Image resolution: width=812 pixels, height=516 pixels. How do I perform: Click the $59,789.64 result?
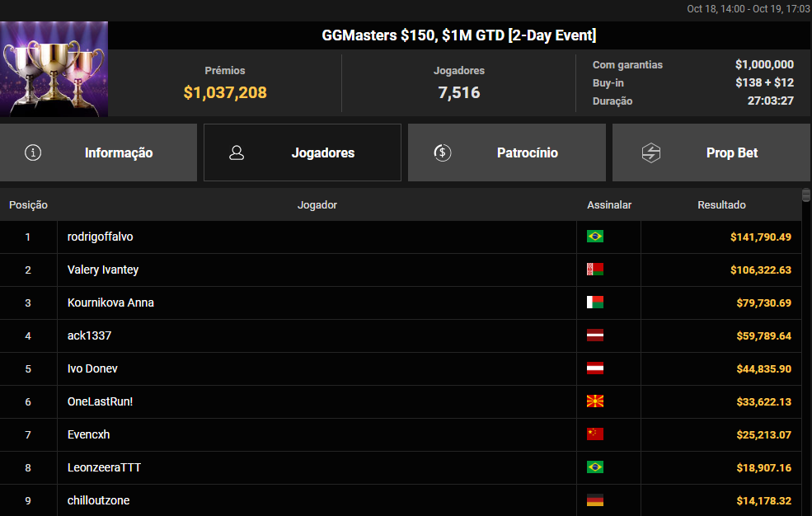pos(764,335)
